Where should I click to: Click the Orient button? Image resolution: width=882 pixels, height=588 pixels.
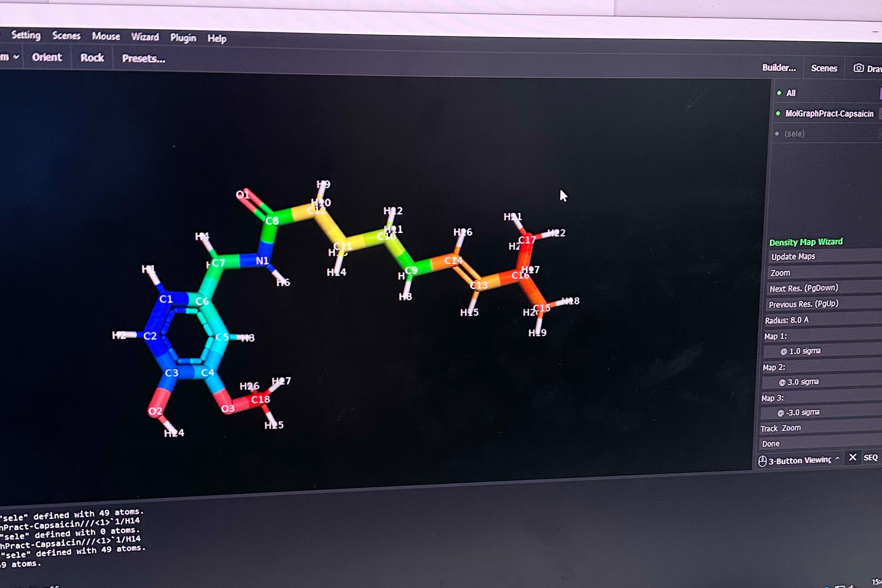(x=47, y=57)
